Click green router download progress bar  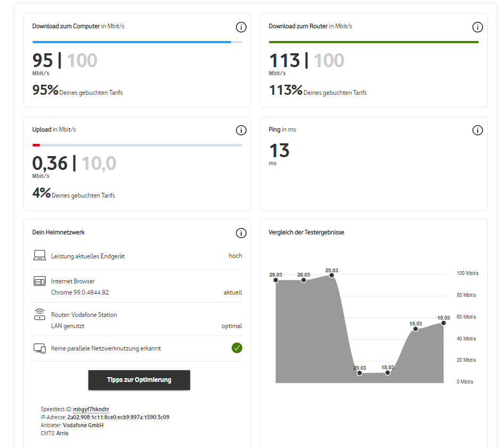pyautogui.click(x=374, y=42)
